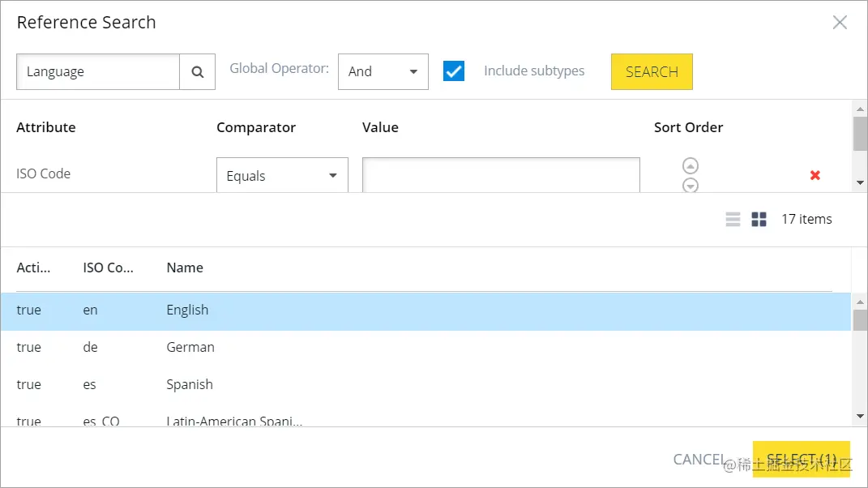Image resolution: width=868 pixels, height=488 pixels.
Task: Move ISO Code sort order up
Action: click(x=691, y=165)
